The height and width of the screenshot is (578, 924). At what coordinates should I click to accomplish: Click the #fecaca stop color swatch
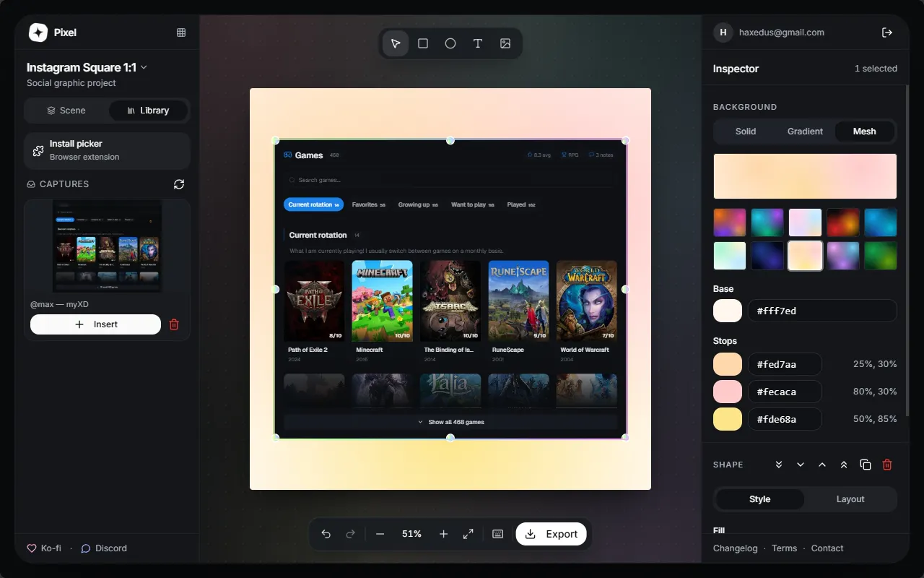(728, 392)
